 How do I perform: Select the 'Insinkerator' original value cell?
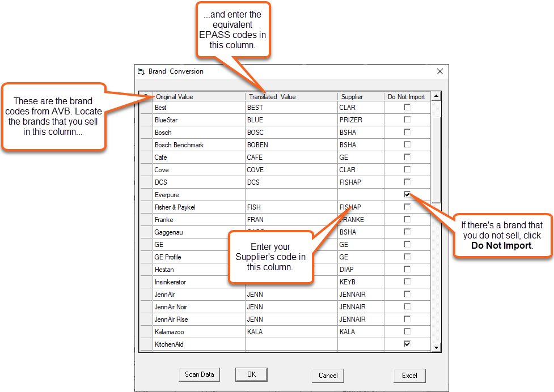pyautogui.click(x=199, y=282)
